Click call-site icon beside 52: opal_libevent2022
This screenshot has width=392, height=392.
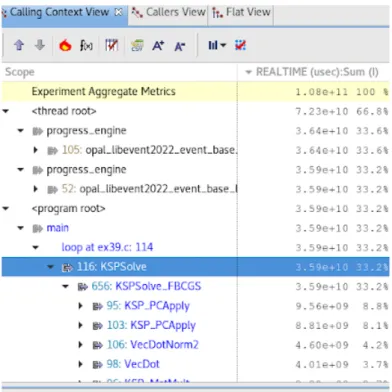point(53,190)
